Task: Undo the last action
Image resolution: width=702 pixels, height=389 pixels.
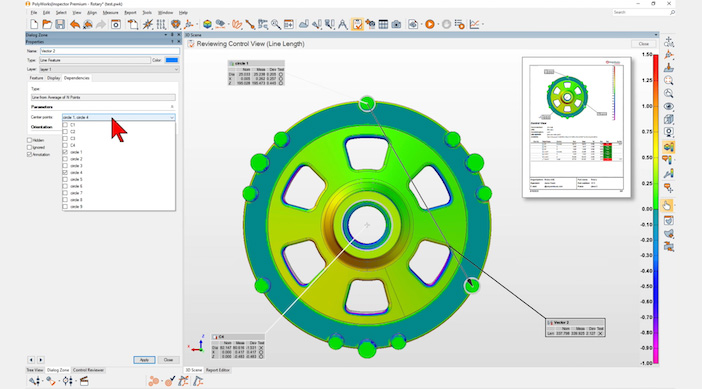Action: tap(75, 24)
